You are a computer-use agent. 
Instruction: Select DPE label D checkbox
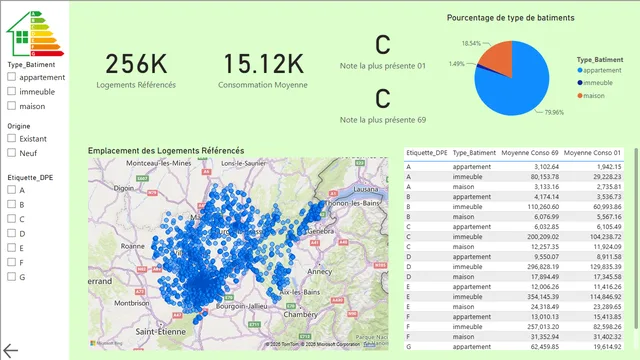pos(12,233)
